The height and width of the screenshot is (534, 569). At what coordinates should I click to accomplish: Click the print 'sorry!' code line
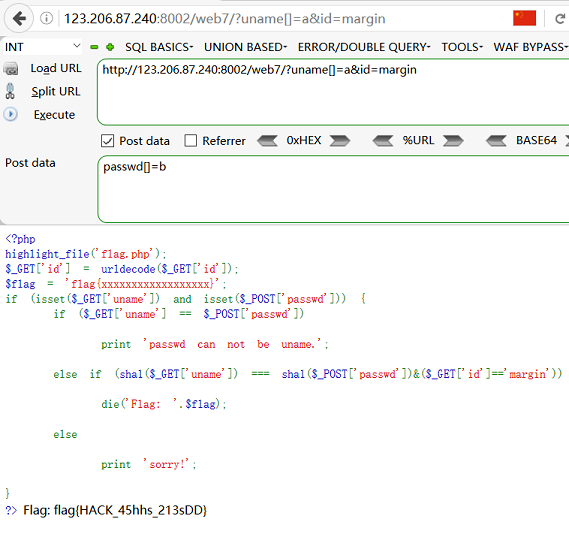point(149,464)
